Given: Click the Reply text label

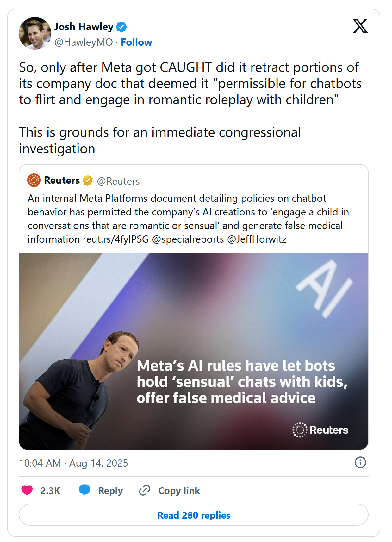Looking at the screenshot, I should (x=110, y=491).
